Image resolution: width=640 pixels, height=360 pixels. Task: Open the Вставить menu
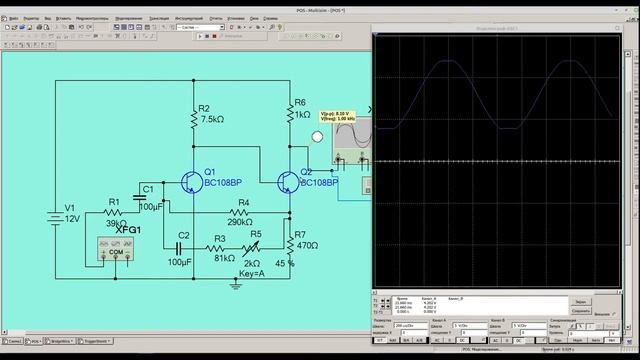(x=63, y=18)
